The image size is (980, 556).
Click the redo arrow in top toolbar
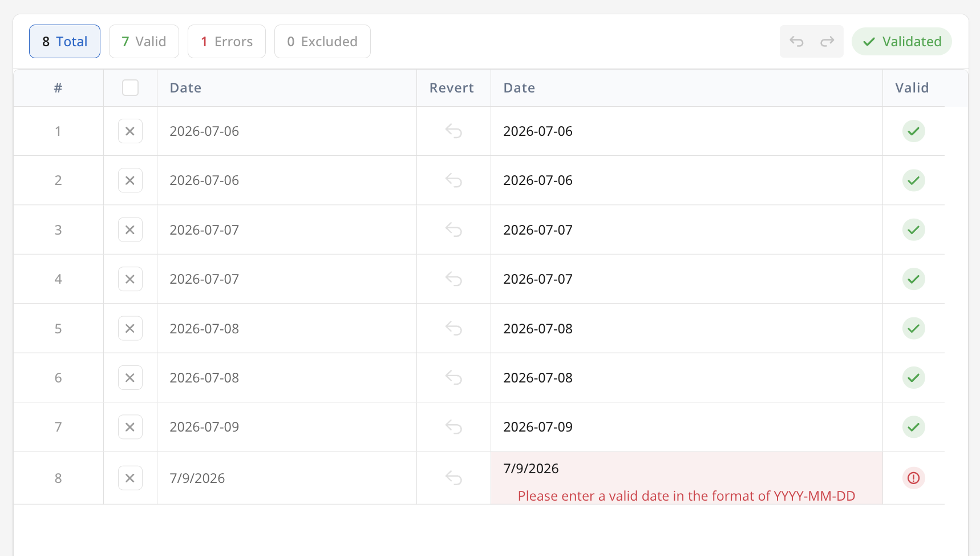[827, 41]
